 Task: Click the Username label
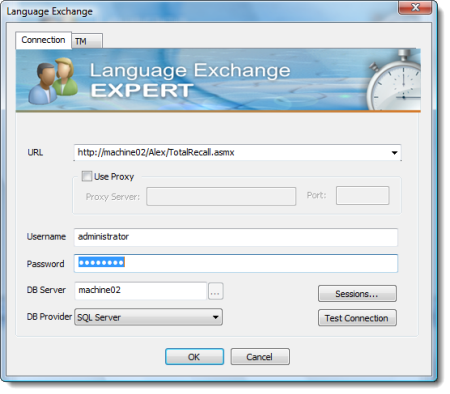(x=46, y=237)
